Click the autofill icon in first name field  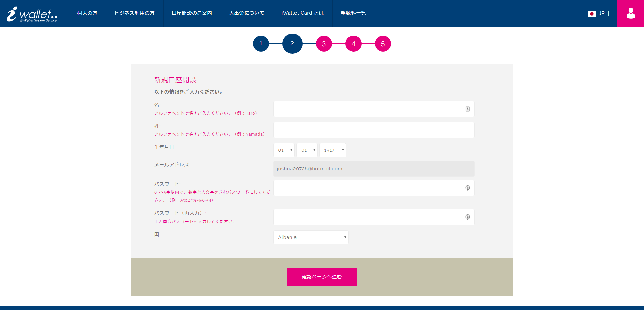(467, 109)
